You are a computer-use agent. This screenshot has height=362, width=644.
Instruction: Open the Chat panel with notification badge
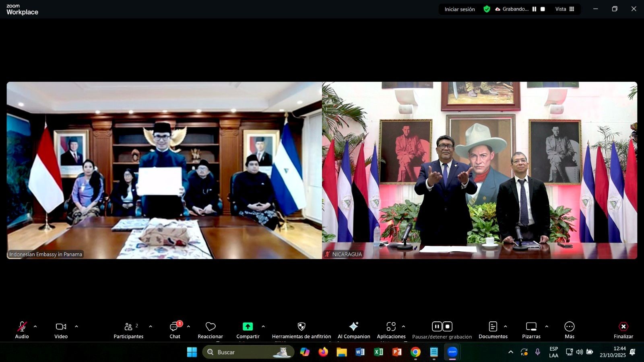[175, 327]
